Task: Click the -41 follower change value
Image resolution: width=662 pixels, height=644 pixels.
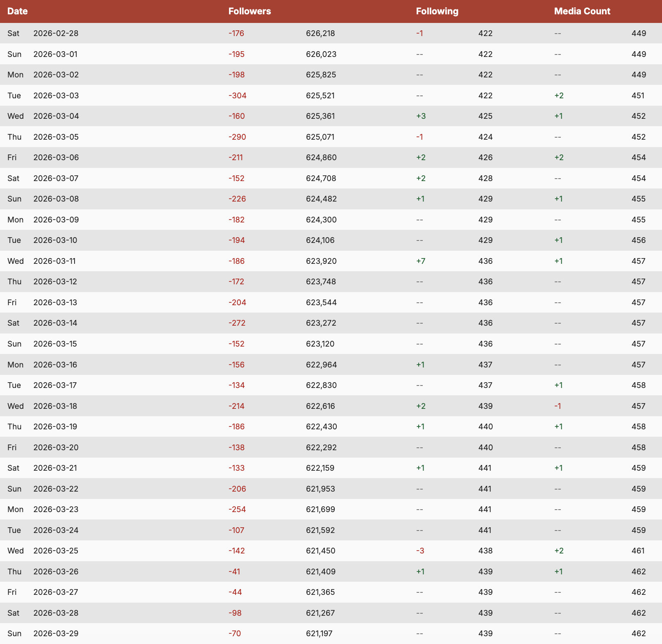Action: click(234, 571)
